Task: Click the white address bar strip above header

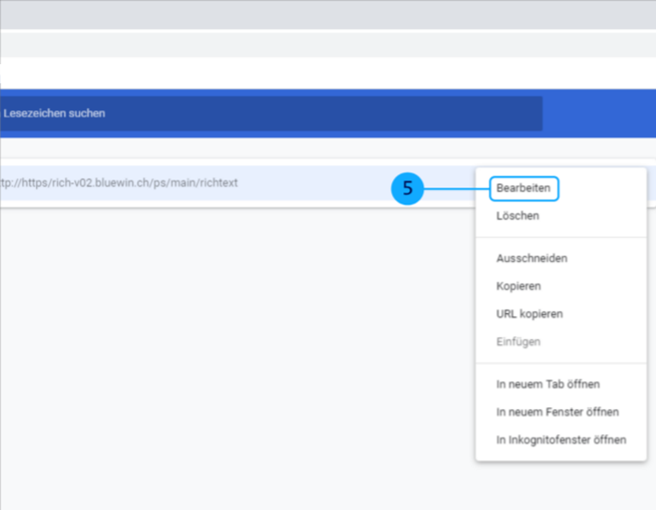Action: tap(328, 72)
